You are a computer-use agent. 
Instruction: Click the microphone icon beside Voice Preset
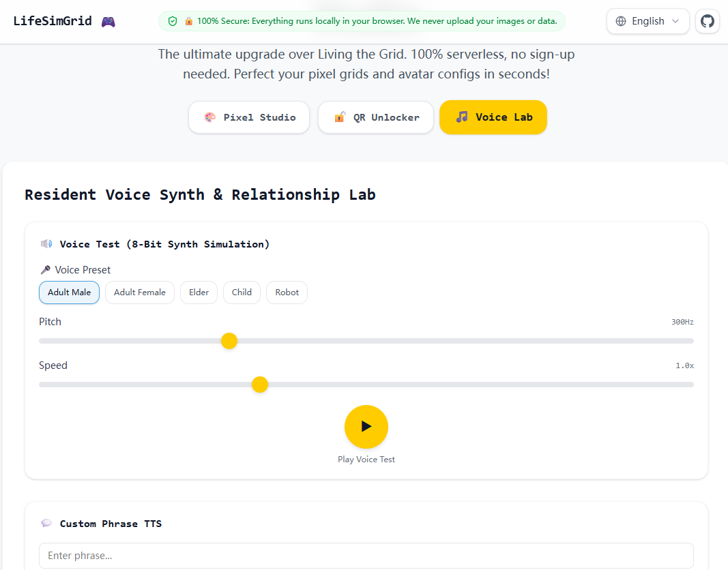pos(46,269)
